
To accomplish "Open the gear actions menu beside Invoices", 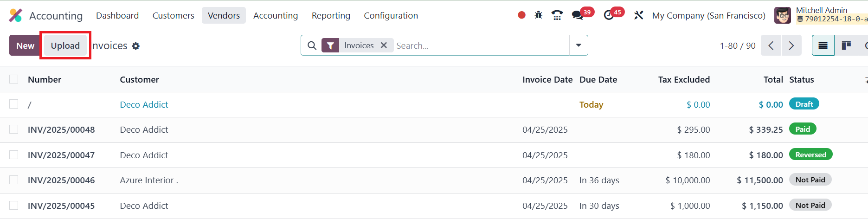I will click(135, 46).
